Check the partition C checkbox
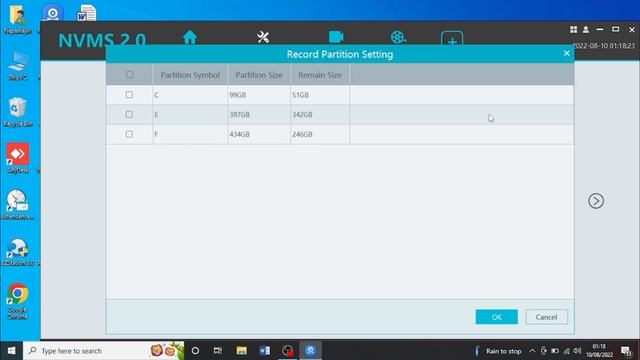The image size is (640, 360). pyautogui.click(x=129, y=95)
